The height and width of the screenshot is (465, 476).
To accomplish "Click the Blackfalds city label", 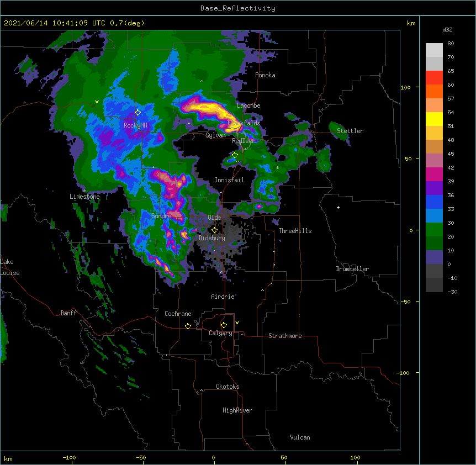I will pos(244,123).
